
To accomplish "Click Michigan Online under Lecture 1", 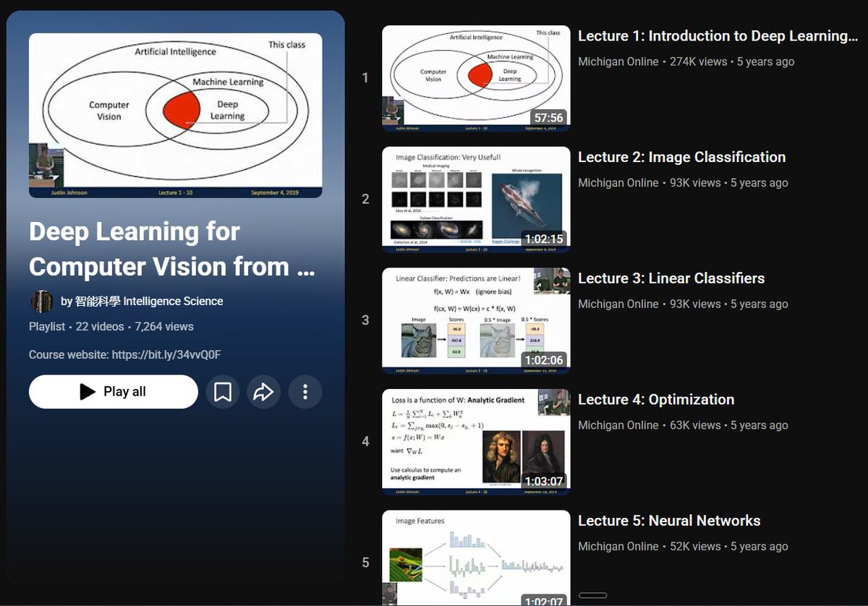I will pos(618,61).
